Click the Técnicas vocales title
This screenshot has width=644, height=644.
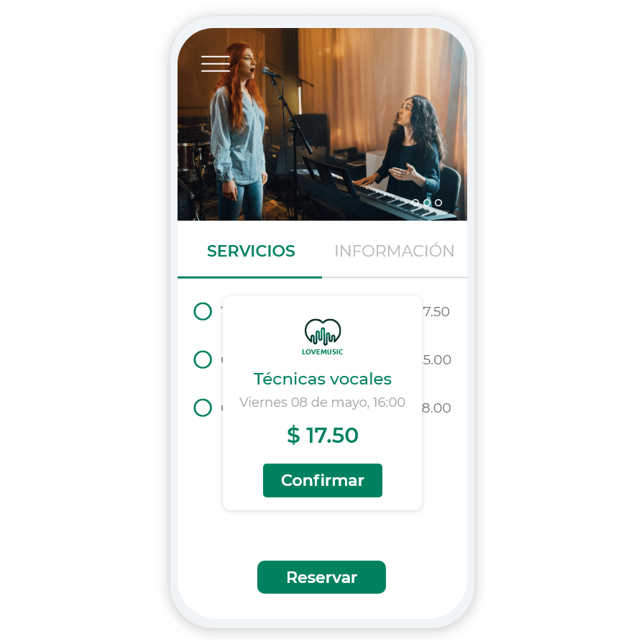(x=323, y=379)
